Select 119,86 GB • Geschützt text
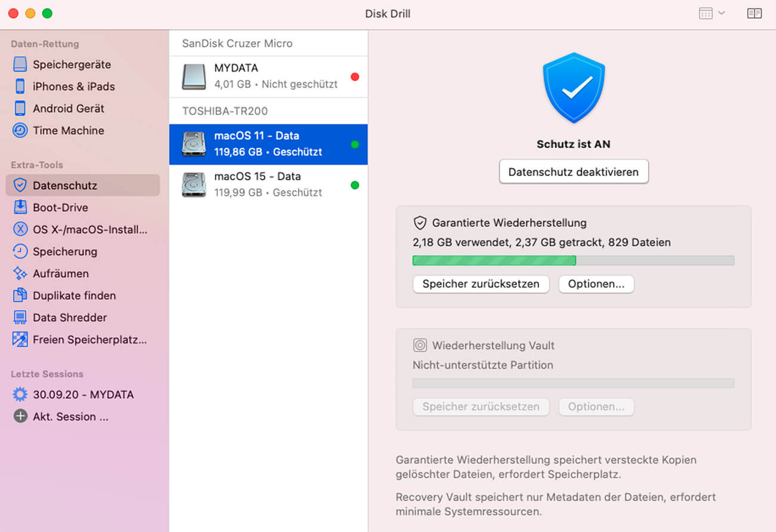This screenshot has width=776, height=532. point(268,152)
